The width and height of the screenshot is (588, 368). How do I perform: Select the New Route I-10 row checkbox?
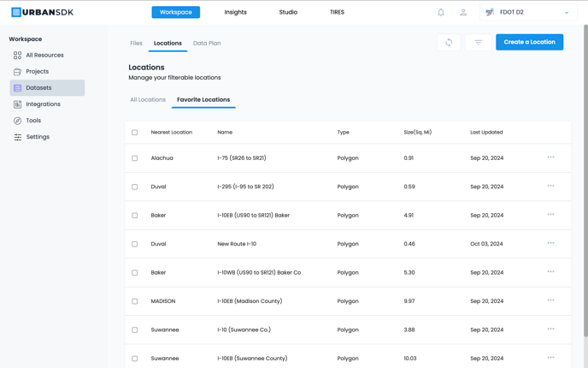(x=134, y=244)
